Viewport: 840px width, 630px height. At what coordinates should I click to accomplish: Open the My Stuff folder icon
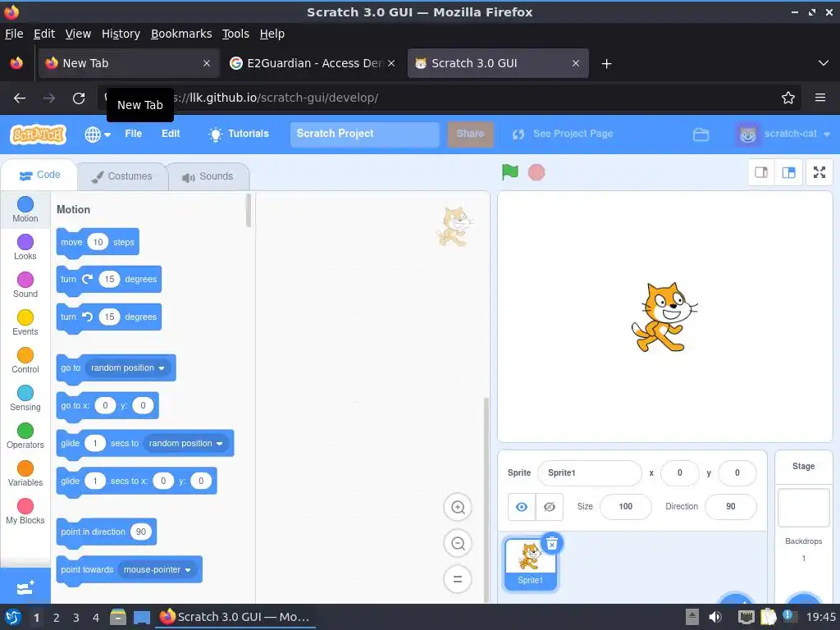[701, 135]
